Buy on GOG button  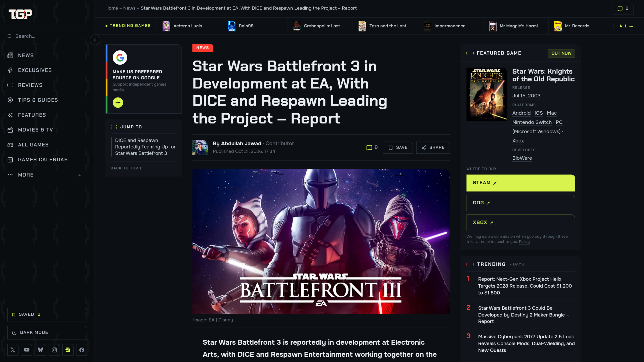520,203
